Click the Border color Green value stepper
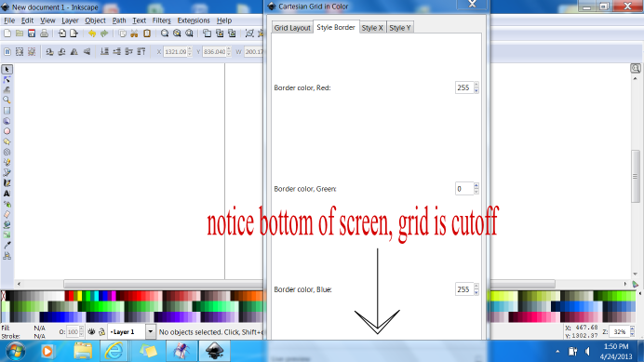 [x=476, y=189]
